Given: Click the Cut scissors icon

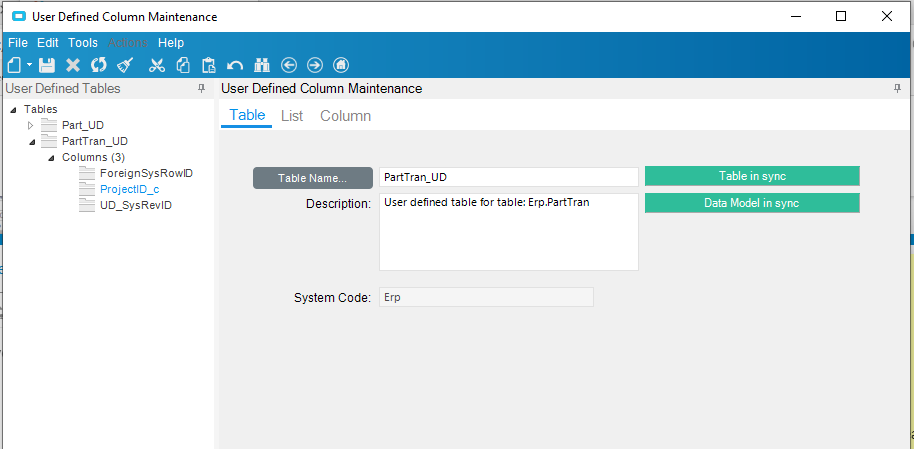Looking at the screenshot, I should tap(157, 65).
